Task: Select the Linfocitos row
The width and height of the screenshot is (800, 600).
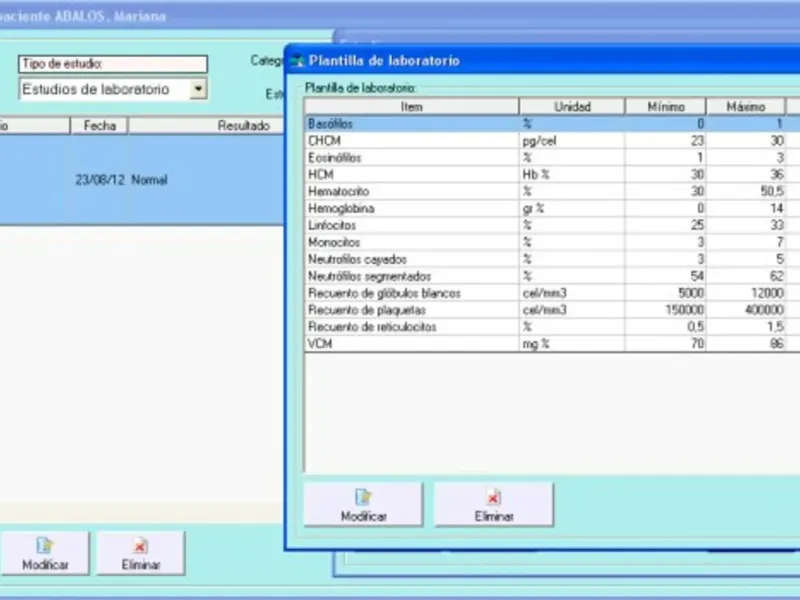Action: pos(552,225)
